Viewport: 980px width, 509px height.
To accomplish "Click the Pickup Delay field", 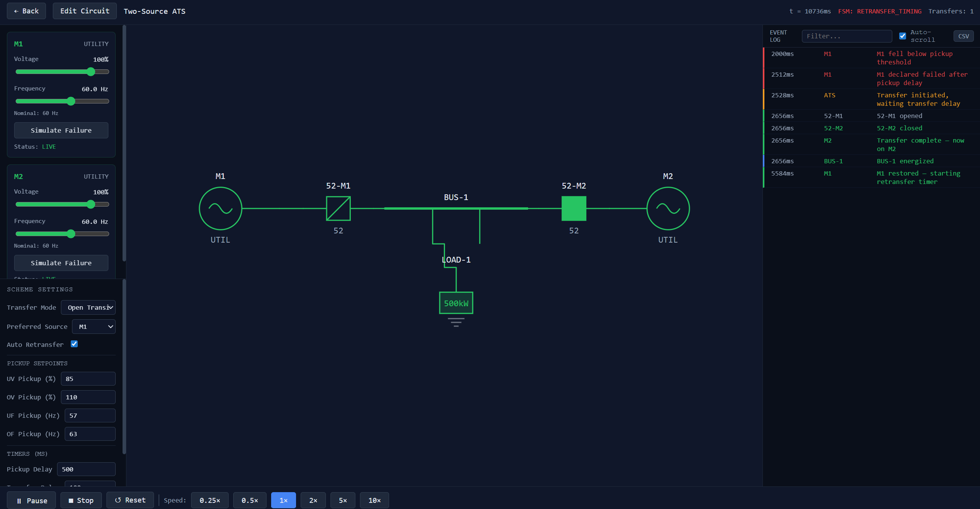I will [86, 469].
